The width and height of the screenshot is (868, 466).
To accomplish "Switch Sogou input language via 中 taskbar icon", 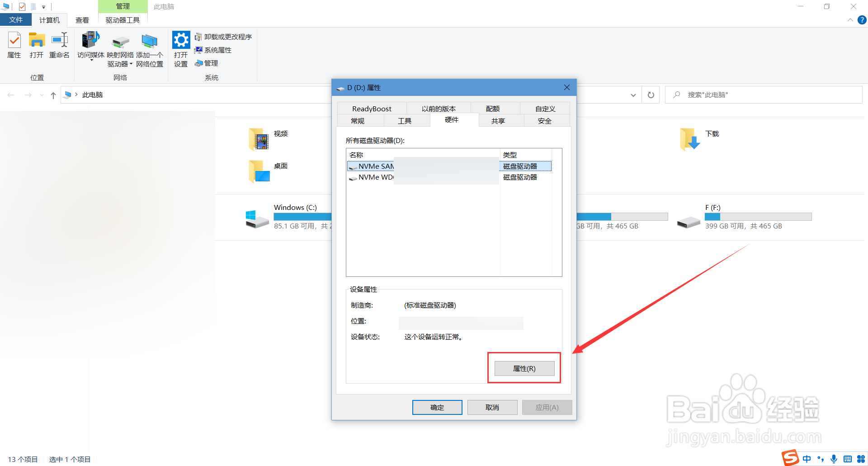I will pos(807,458).
